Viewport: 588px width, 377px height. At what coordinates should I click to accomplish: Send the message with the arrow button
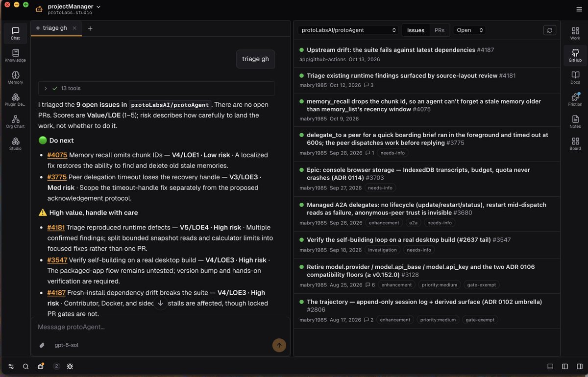tap(279, 345)
